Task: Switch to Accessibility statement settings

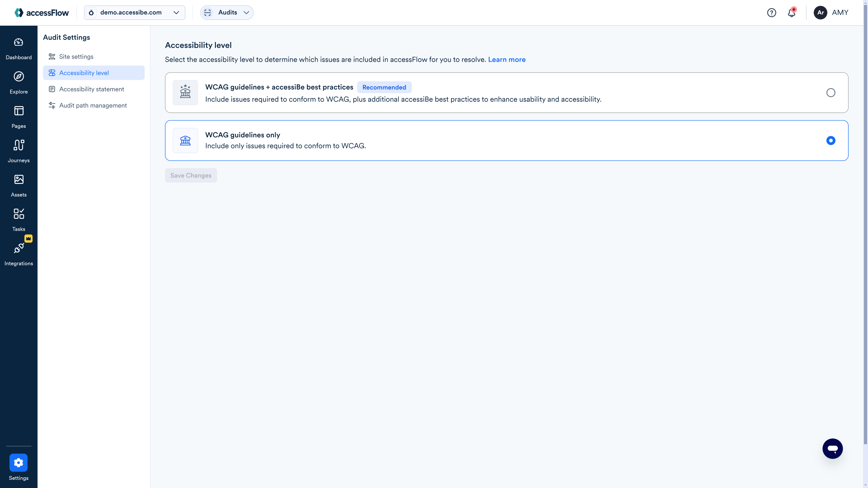Action: 91,89
